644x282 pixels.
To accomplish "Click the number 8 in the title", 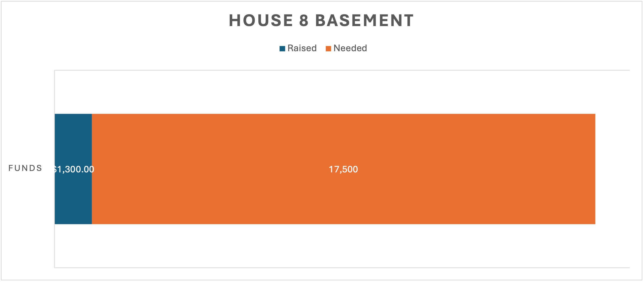I will coord(304,21).
